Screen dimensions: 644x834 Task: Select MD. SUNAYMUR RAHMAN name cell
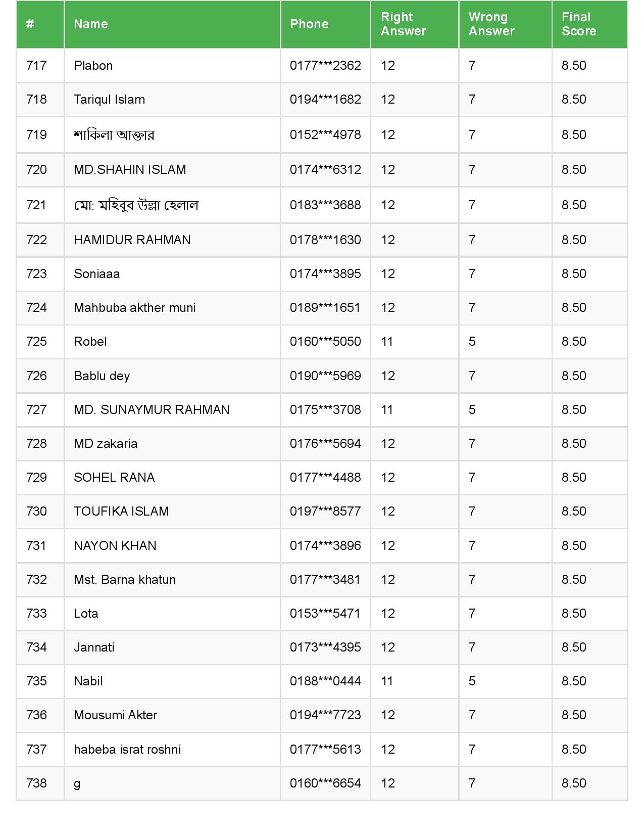click(152, 410)
